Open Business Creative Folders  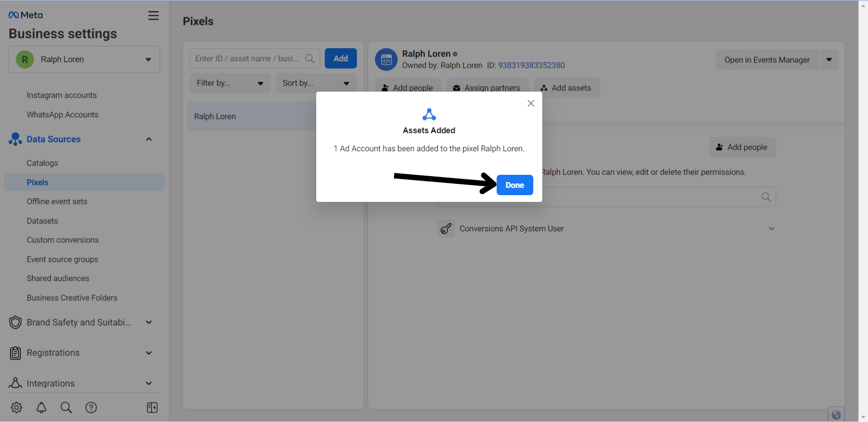[x=72, y=298]
